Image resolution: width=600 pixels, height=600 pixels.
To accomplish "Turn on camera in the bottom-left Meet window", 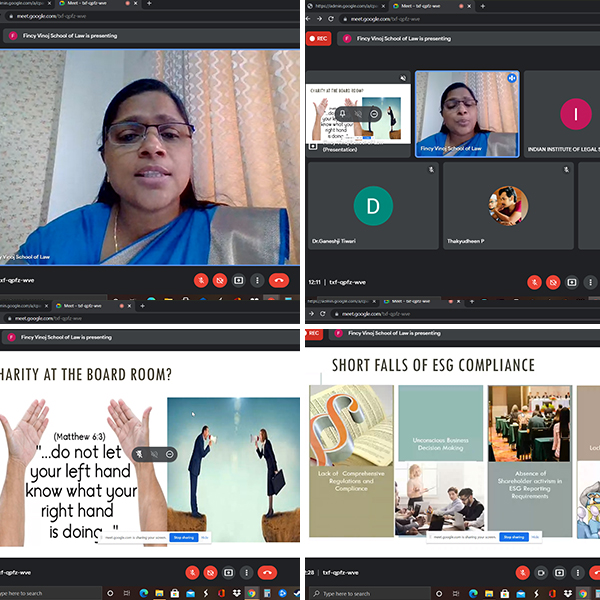I will pos(210,572).
